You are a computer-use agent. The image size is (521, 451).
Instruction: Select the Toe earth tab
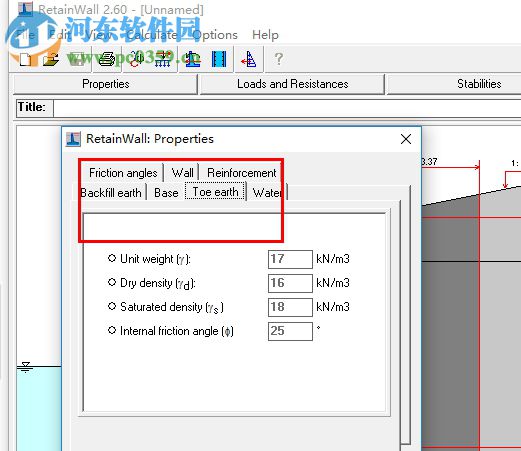[216, 192]
